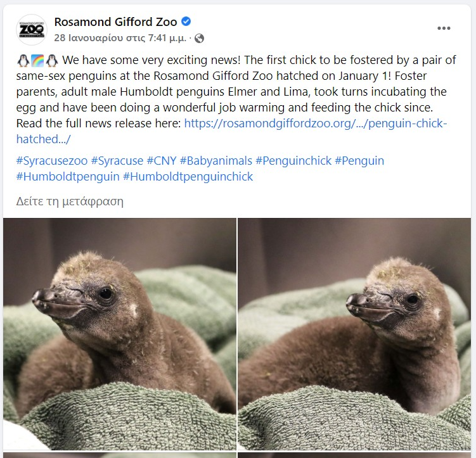Click the #Syracusezoo hashtag

[52, 160]
